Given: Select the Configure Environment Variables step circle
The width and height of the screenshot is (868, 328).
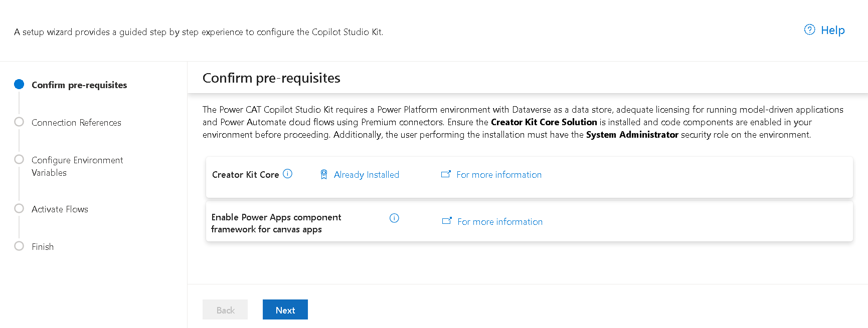Looking at the screenshot, I should point(19,159).
